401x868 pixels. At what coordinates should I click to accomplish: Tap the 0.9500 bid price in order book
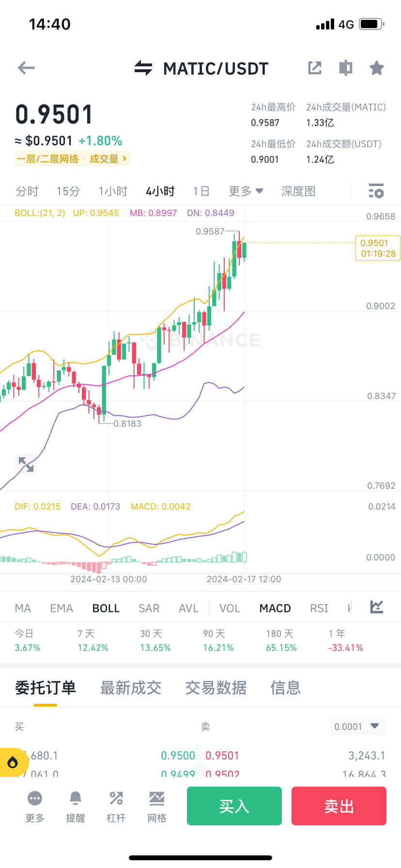coord(178,755)
